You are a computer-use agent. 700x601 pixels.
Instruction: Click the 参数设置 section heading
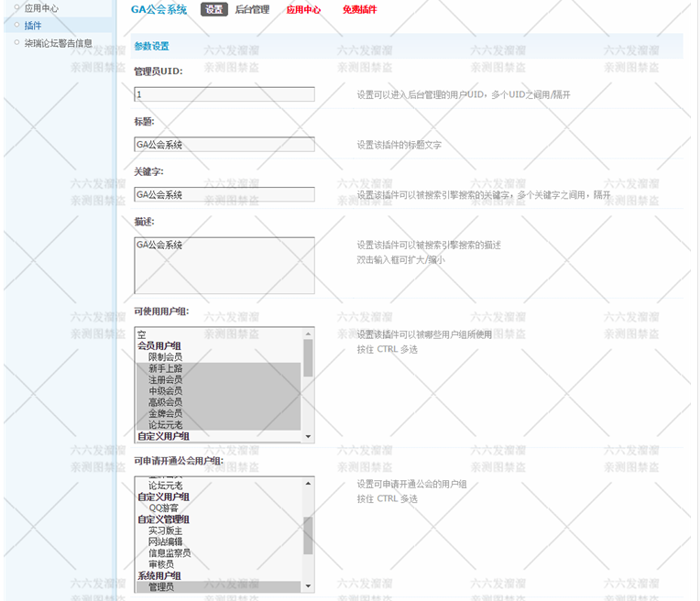coord(152,46)
